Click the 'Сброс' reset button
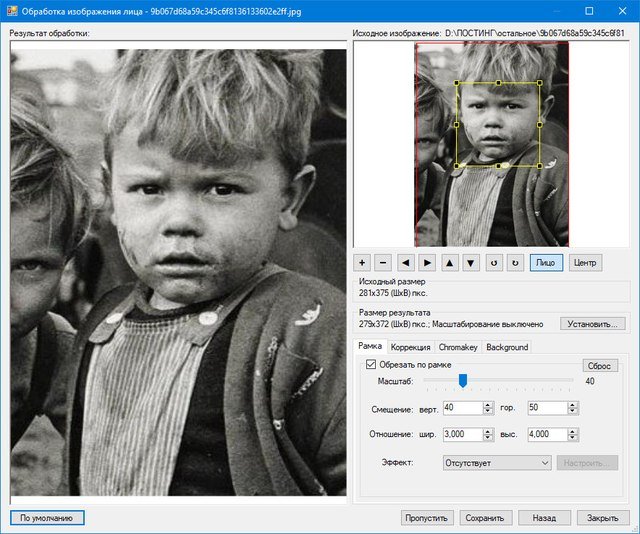Screen dimensions: 640x534 pos(600,365)
